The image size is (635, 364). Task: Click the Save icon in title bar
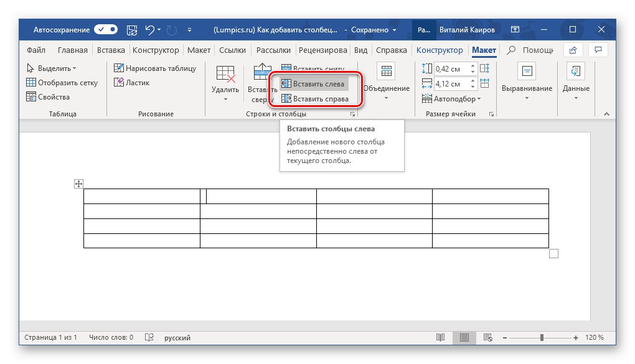(x=131, y=30)
